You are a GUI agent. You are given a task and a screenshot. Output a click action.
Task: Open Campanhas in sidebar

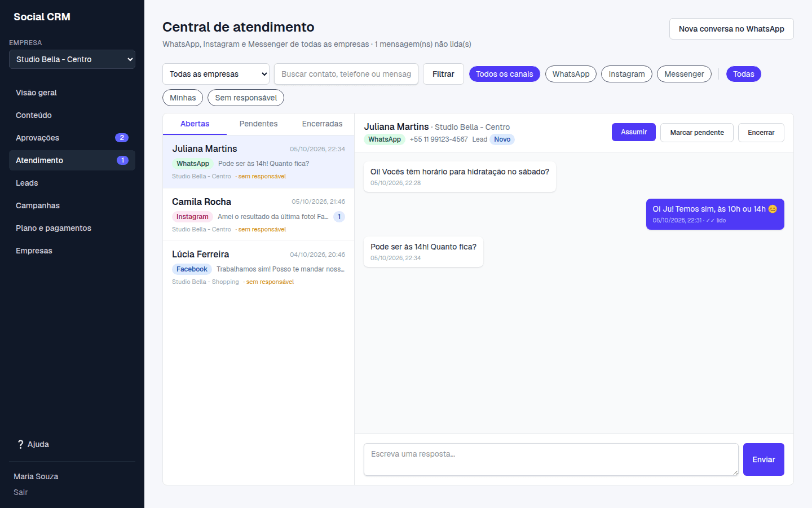pyautogui.click(x=72, y=205)
